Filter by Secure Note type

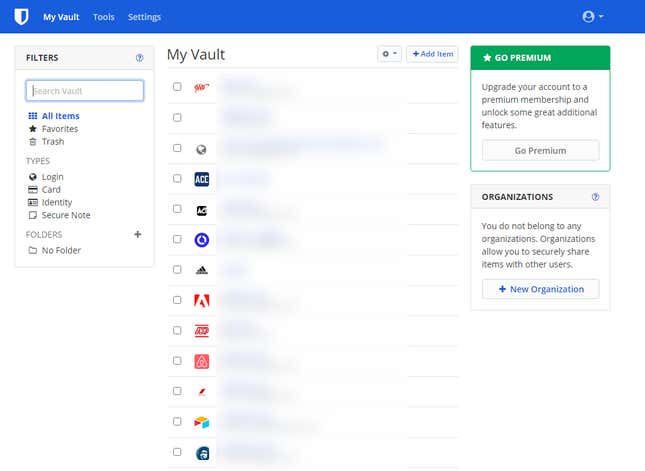pyautogui.click(x=66, y=215)
